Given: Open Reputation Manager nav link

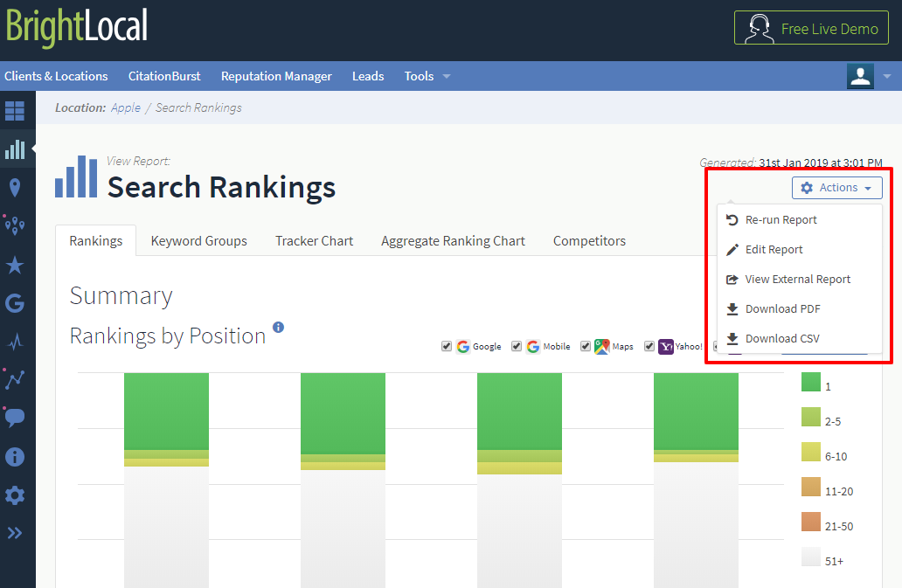Looking at the screenshot, I should pyautogui.click(x=276, y=76).
